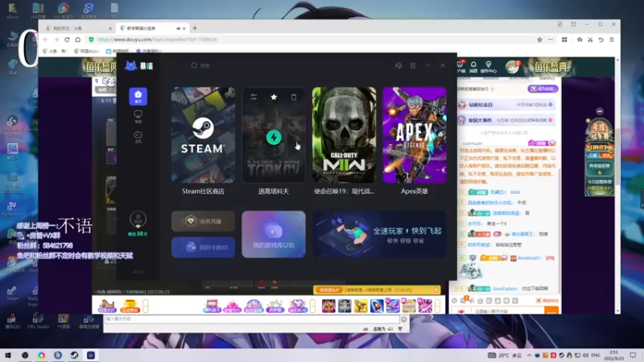Viewport: 644px width, 362px height.
Task: Click the Douyu user avatar
Action: (x=512, y=67)
